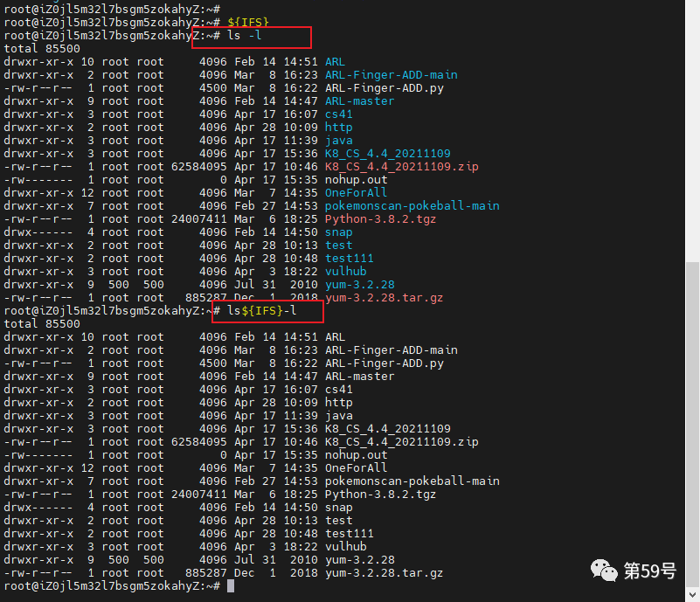The width and height of the screenshot is (700, 602).
Task: Click the blue 'vulhub' directory name
Action: click(x=345, y=272)
